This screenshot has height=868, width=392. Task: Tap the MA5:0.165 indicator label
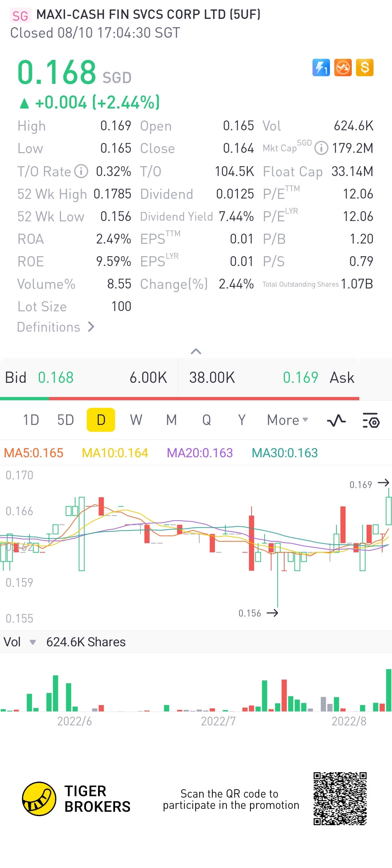tap(33, 453)
